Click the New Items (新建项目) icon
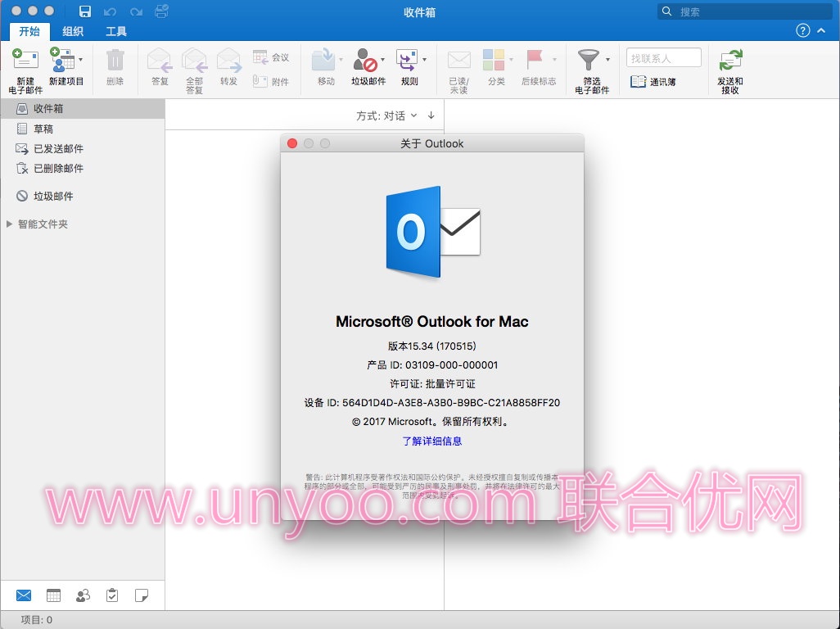 pos(62,60)
